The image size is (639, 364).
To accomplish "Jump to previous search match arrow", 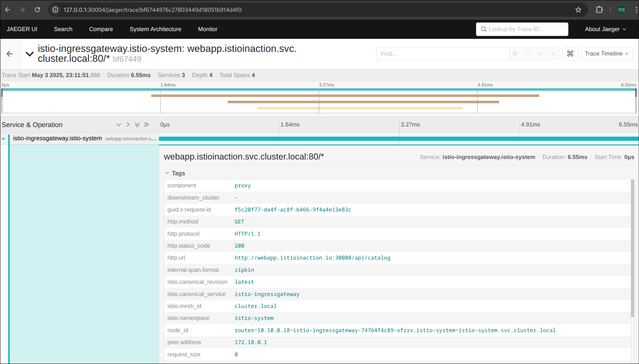I will click(528, 54).
